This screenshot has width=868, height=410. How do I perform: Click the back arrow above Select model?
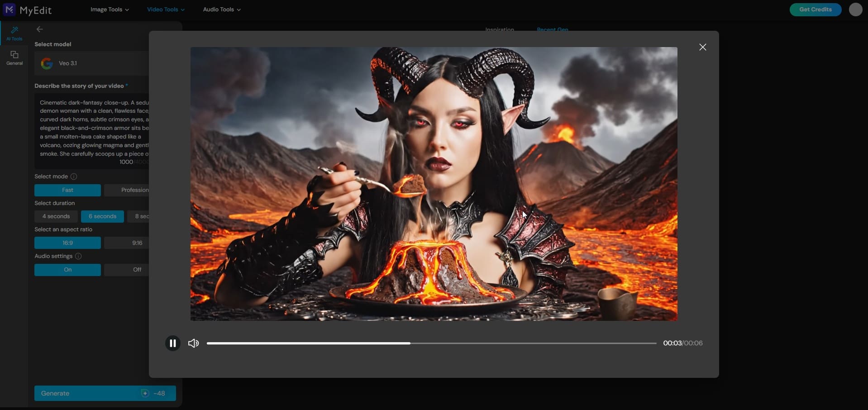tap(39, 29)
